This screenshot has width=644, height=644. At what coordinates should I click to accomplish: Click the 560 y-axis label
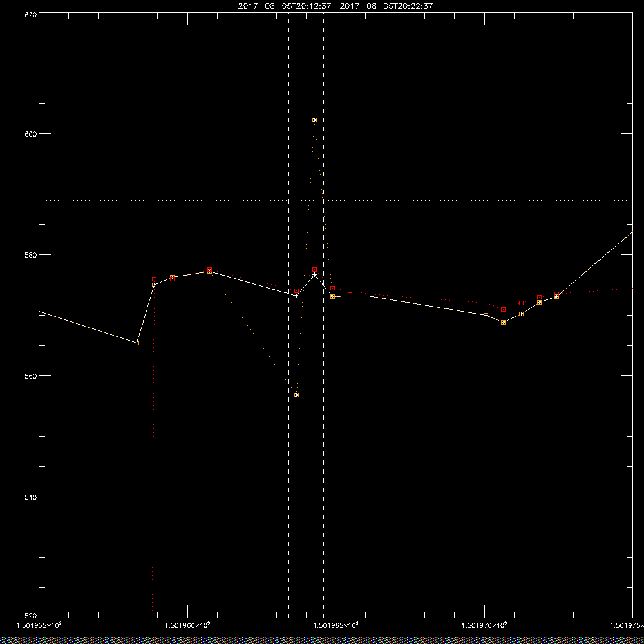click(31, 376)
